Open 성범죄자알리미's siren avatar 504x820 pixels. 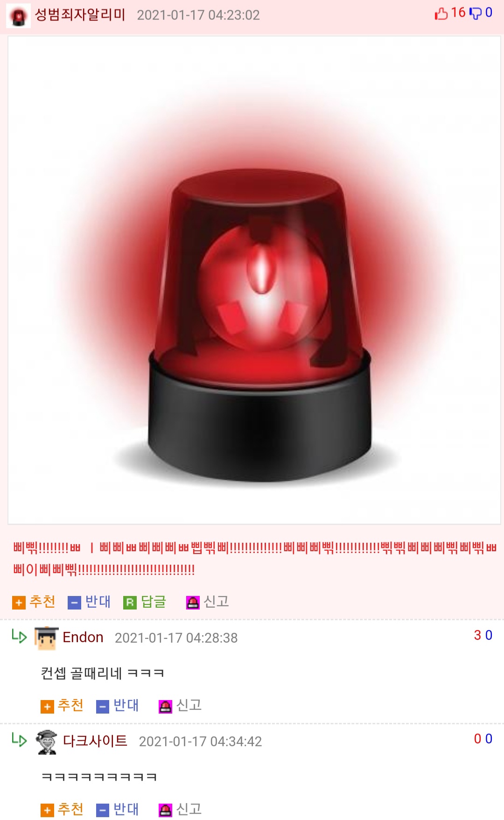[x=19, y=16]
